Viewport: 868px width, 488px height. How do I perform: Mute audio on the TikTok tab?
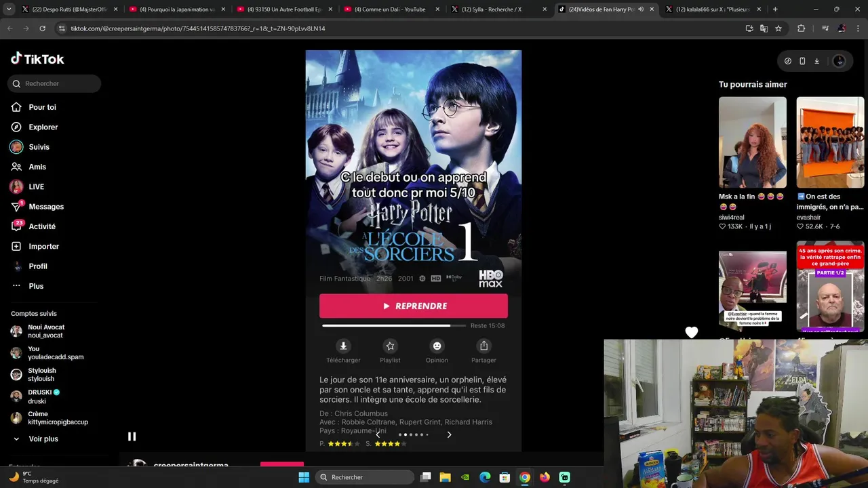[641, 9]
